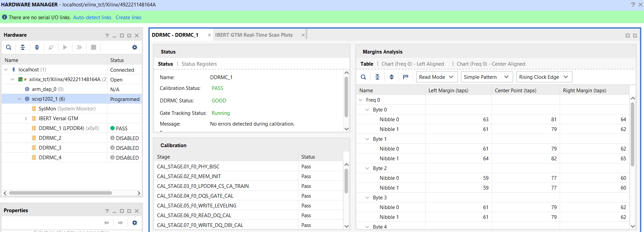
Task: Collapse all rows in Margins Analysis table
Action: point(377,77)
